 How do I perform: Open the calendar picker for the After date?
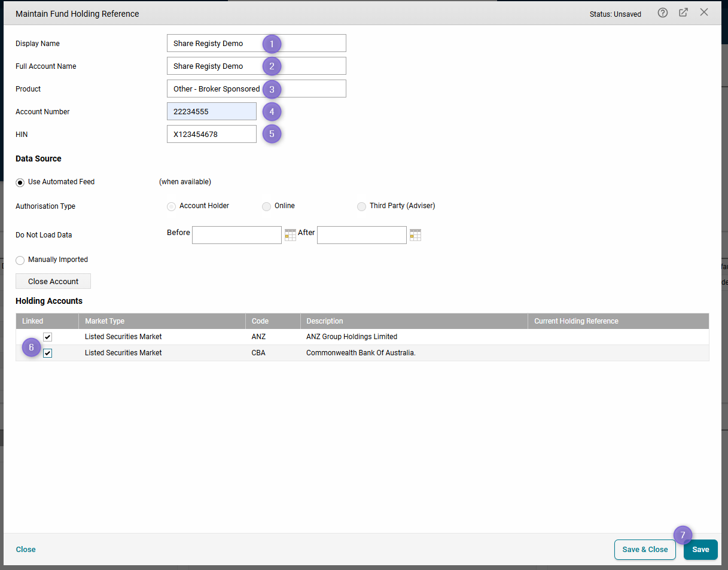click(415, 234)
